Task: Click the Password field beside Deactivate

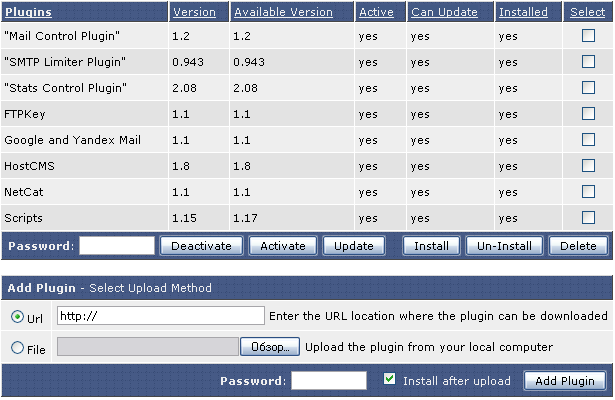Action: coord(117,245)
